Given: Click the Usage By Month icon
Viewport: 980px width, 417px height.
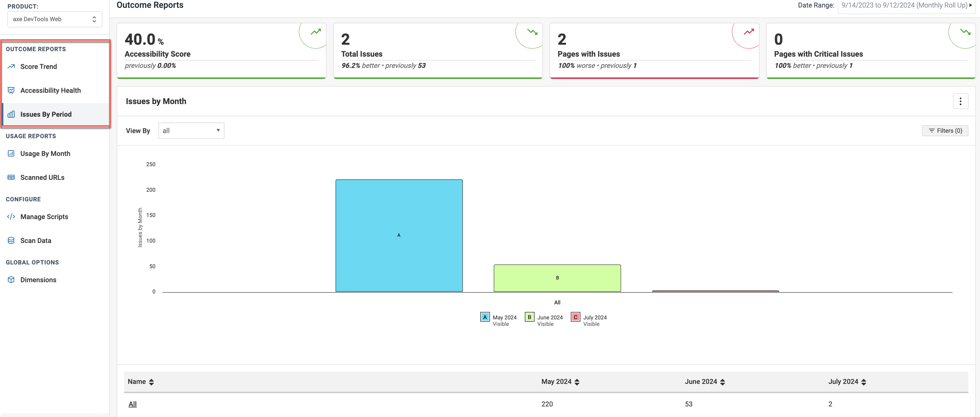Looking at the screenshot, I should tap(11, 154).
